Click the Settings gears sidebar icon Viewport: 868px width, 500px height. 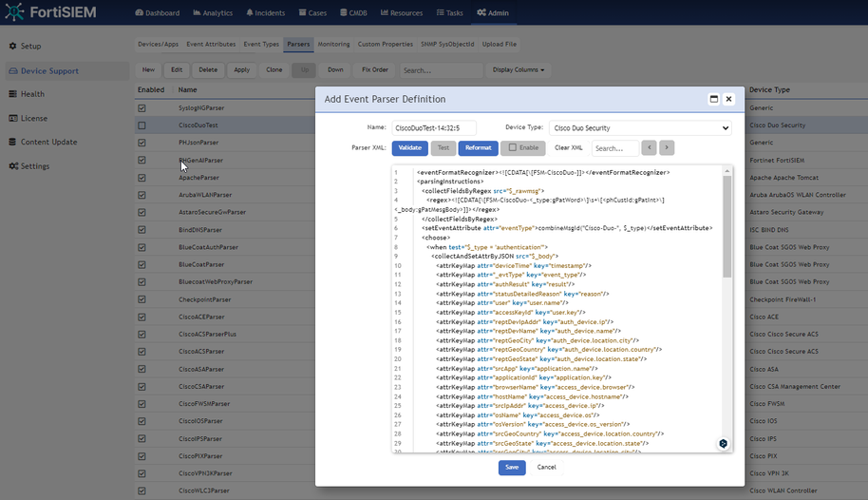[13, 166]
